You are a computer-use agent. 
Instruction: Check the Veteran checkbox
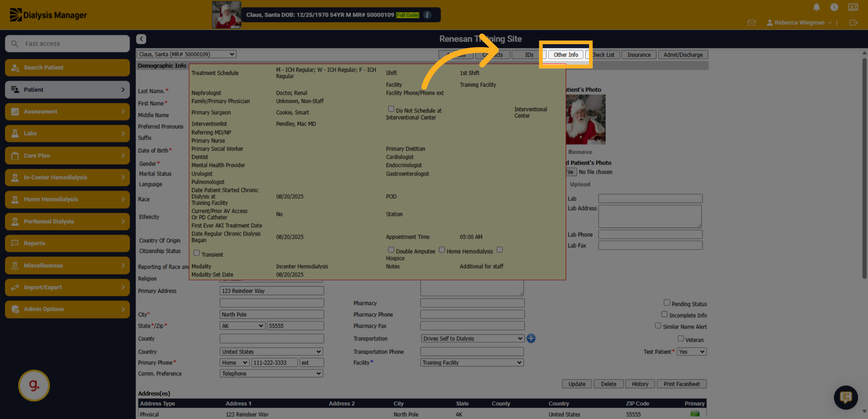pyautogui.click(x=681, y=338)
